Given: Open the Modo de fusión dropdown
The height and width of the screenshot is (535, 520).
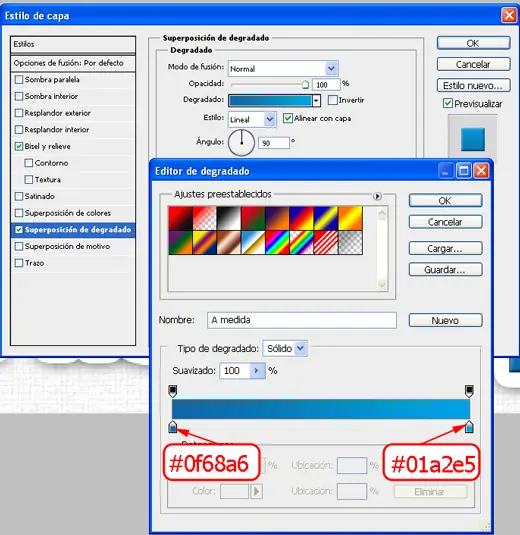Looking at the screenshot, I should (x=283, y=69).
